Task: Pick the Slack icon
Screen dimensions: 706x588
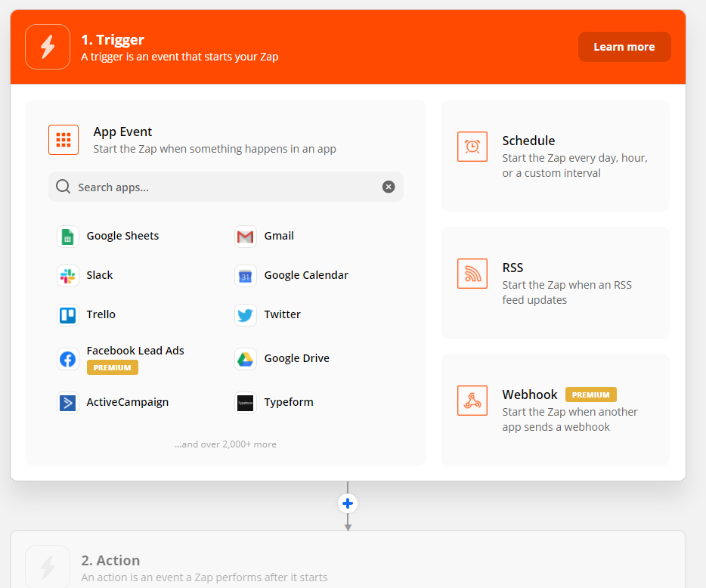Action: pos(68,276)
